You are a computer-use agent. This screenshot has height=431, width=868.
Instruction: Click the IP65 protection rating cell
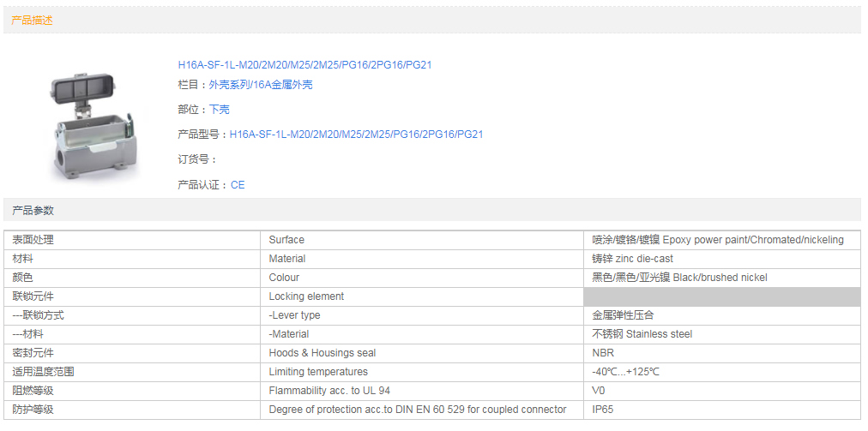click(603, 410)
